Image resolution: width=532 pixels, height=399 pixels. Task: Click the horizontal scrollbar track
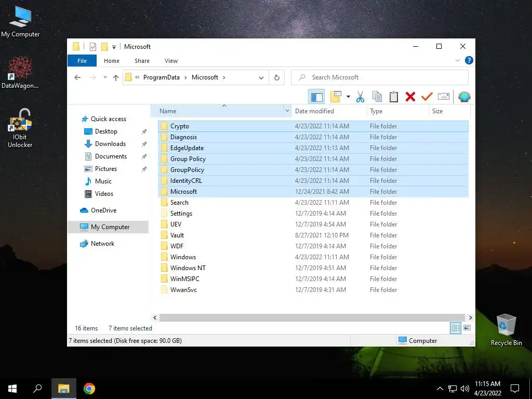pos(312,317)
